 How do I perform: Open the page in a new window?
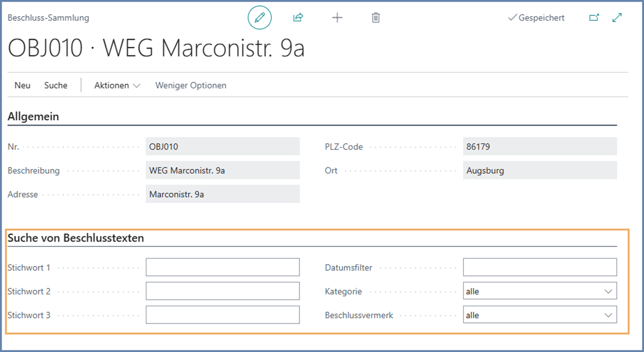[594, 18]
